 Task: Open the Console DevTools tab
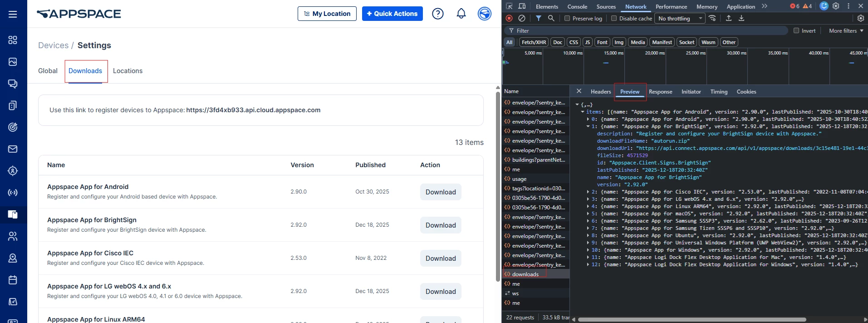pyautogui.click(x=577, y=6)
